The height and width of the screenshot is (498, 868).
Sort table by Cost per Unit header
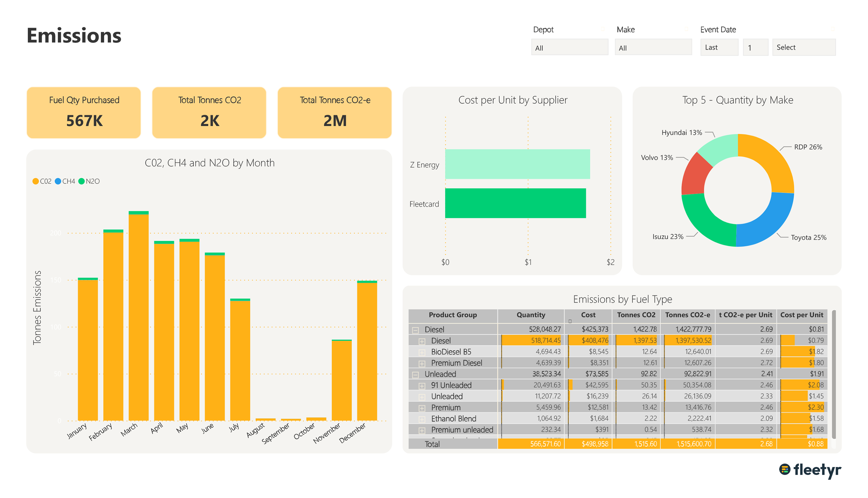point(801,315)
